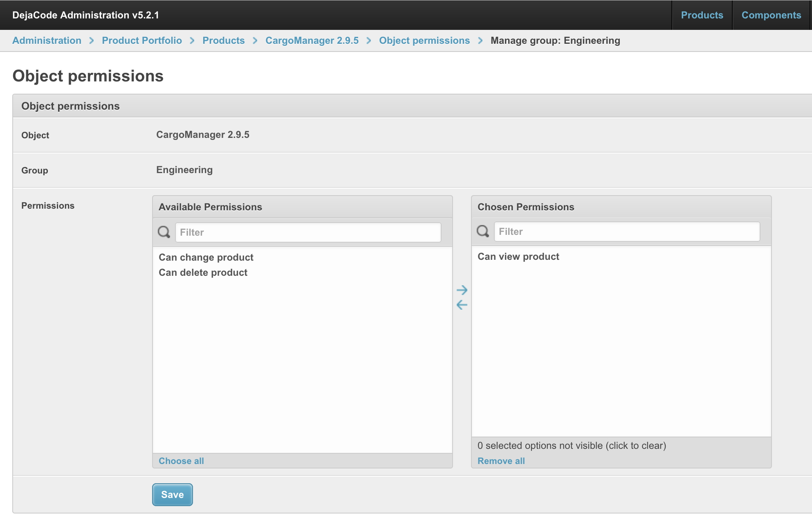Click the right arrow to choose permission
The image size is (812, 518).
(462, 290)
